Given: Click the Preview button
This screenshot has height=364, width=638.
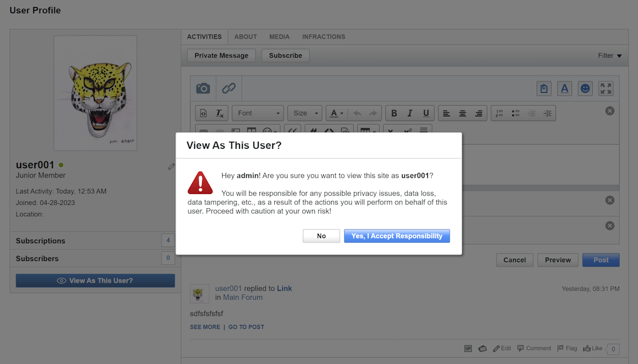Looking at the screenshot, I should click(x=558, y=260).
